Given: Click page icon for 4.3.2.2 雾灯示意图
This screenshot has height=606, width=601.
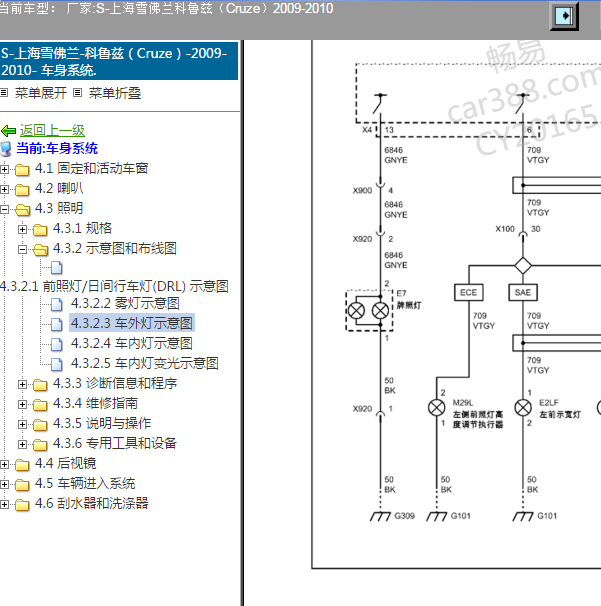Looking at the screenshot, I should point(57,304).
